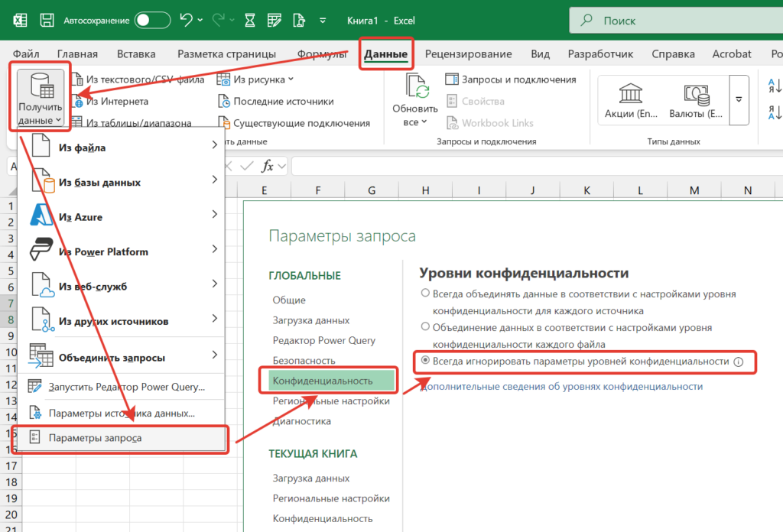Switch to the Вставка tab

pos(136,54)
